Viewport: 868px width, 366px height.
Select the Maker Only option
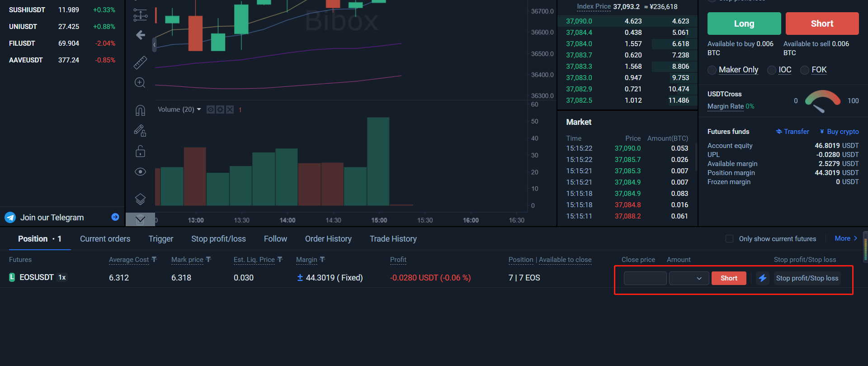click(x=712, y=70)
